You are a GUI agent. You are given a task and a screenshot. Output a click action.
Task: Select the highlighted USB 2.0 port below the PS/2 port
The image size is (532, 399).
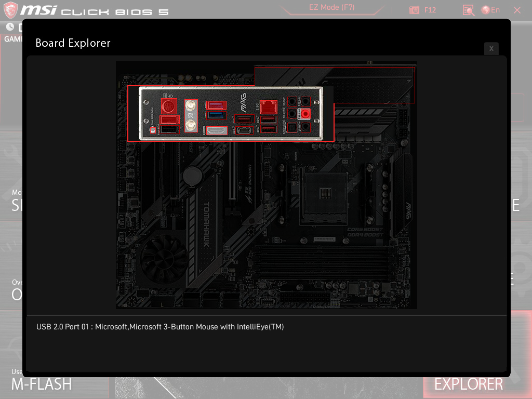[x=169, y=119]
